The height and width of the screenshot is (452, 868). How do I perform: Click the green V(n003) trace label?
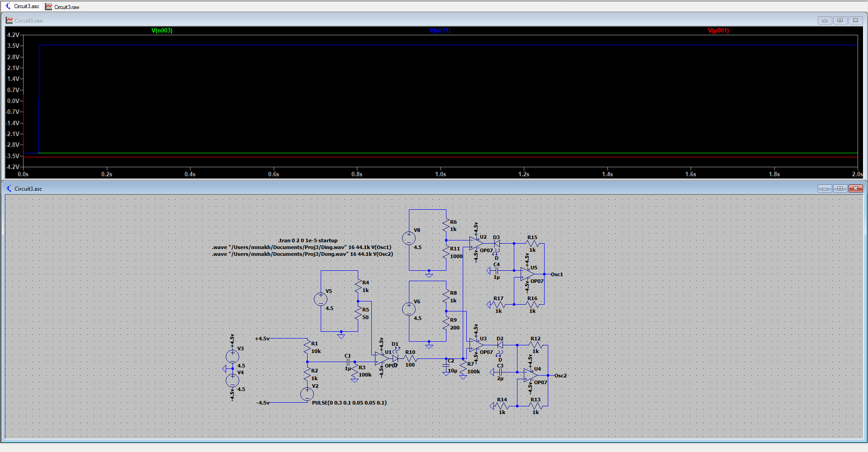click(x=161, y=31)
